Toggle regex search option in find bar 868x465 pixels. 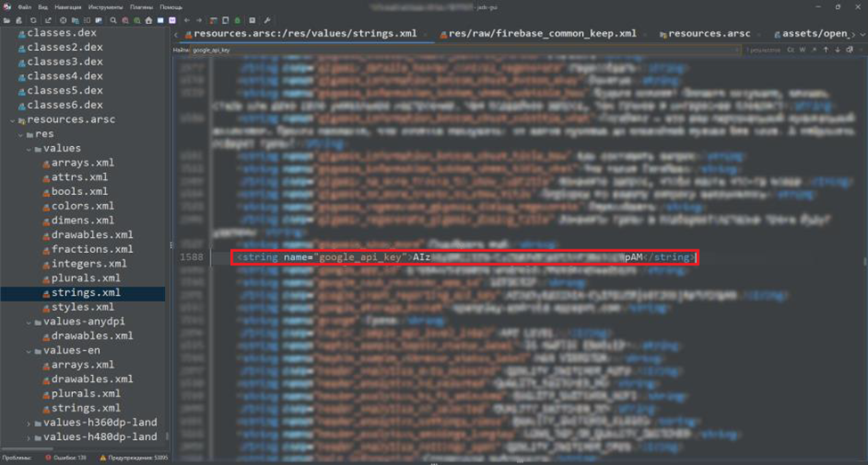[x=814, y=50]
